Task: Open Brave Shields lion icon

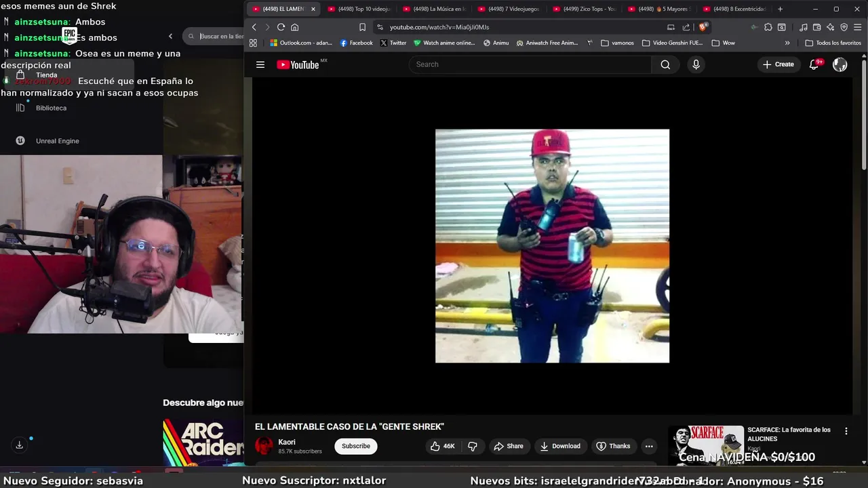Action: (x=703, y=27)
